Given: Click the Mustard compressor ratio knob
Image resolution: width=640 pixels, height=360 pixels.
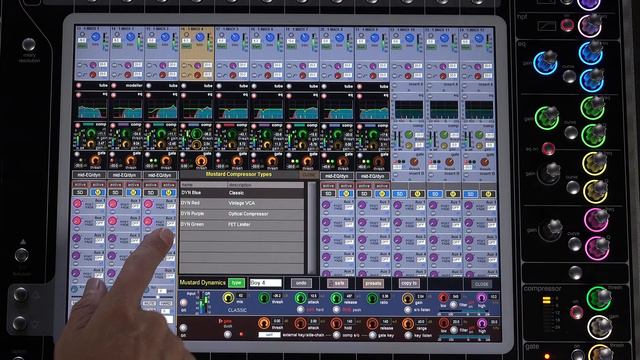Looking at the screenshot, I should (372, 298).
